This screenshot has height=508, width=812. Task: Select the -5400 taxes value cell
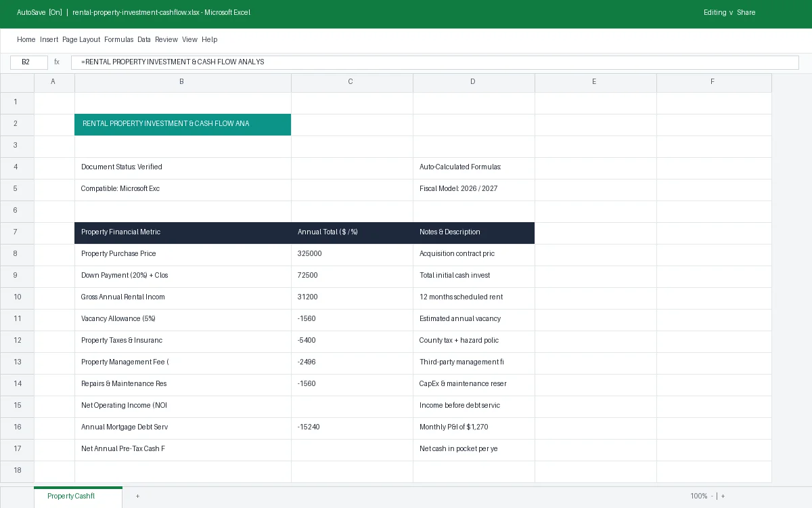tap(352, 341)
